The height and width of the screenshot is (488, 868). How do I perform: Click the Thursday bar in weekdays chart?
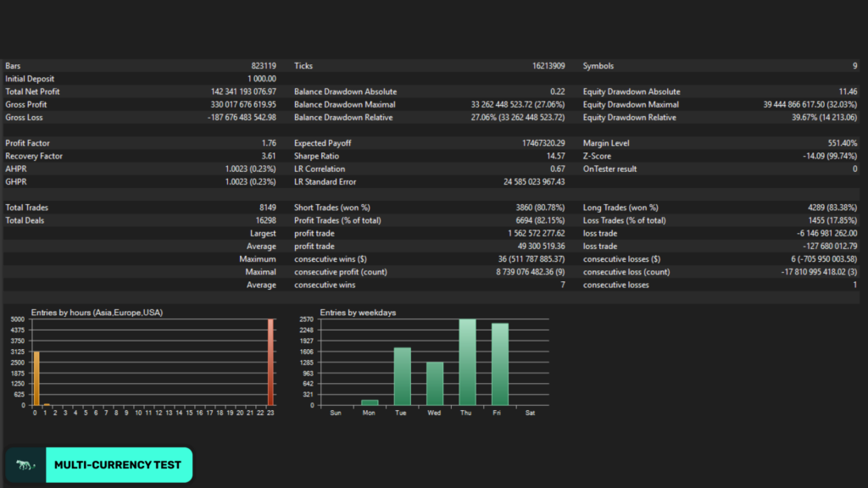point(467,363)
